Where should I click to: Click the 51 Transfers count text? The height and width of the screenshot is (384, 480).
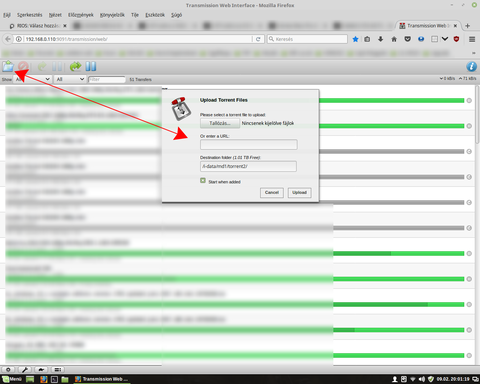(140, 79)
